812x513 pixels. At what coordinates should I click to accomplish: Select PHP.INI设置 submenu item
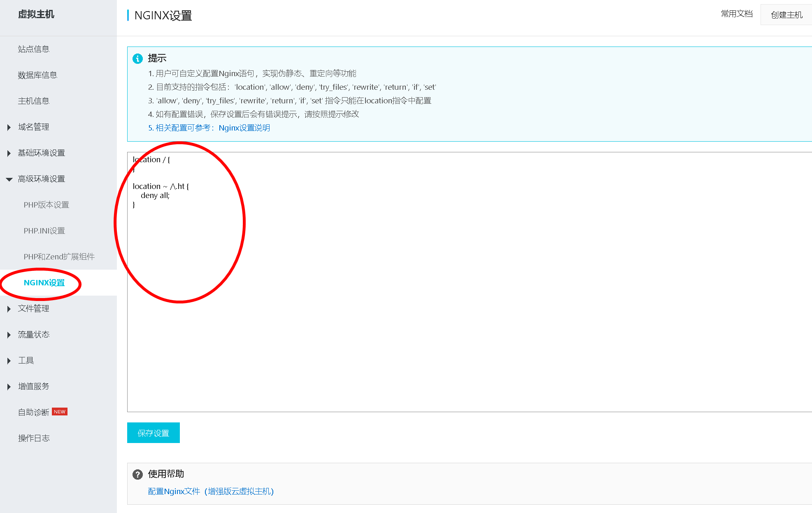[44, 231]
